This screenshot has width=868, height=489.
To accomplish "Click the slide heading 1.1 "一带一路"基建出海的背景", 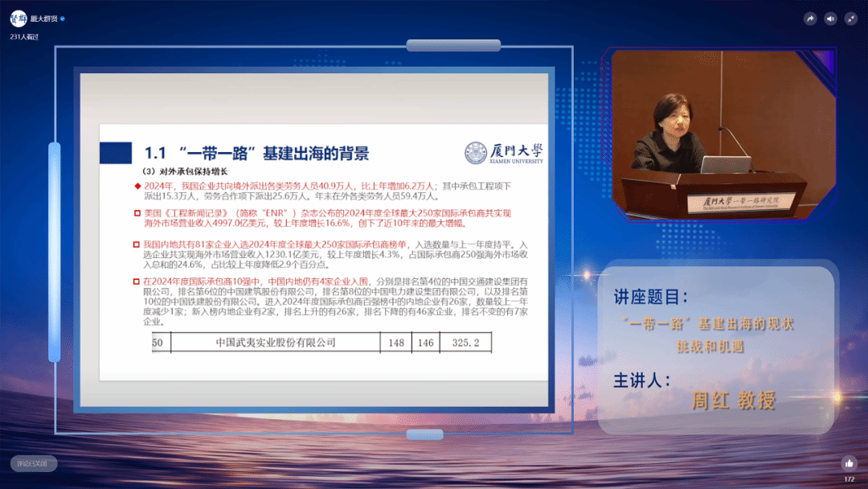I will (x=256, y=154).
